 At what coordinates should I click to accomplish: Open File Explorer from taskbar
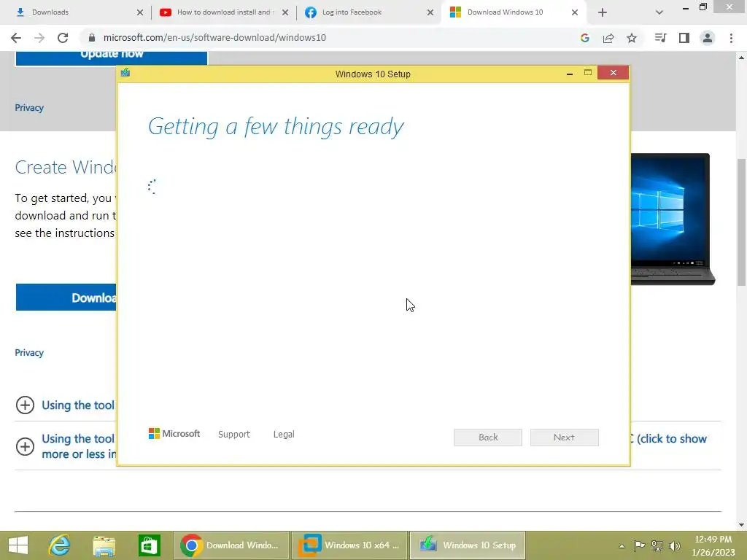104,545
